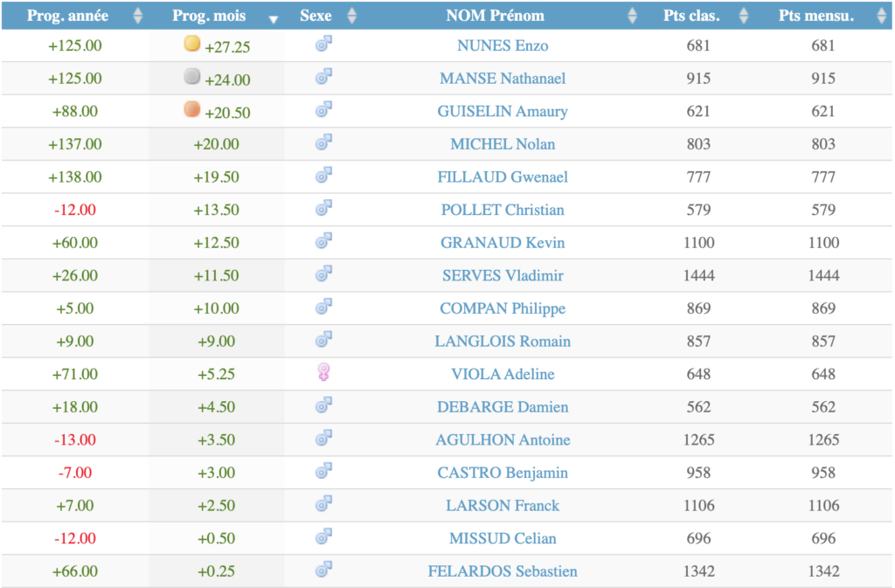Open GRANAUD Kevin player profile

(x=503, y=243)
